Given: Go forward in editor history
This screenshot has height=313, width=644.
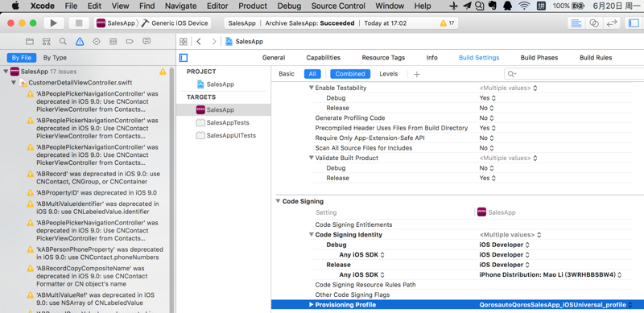Looking at the screenshot, I should click(x=213, y=42).
